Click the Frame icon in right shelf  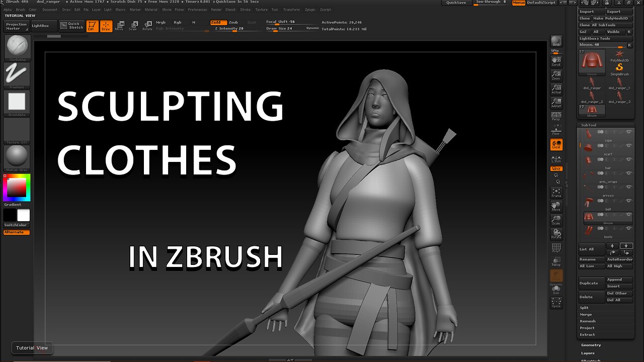(556, 192)
